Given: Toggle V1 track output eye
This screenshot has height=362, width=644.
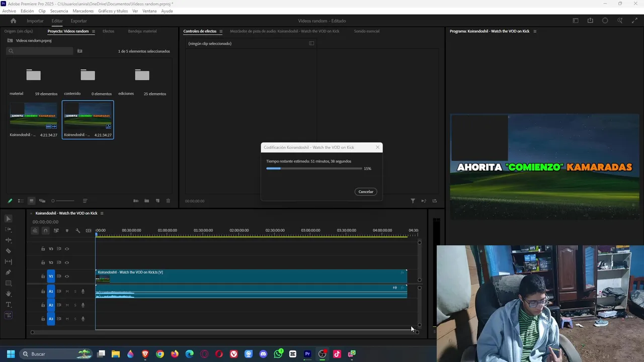Looking at the screenshot, I should [67, 276].
